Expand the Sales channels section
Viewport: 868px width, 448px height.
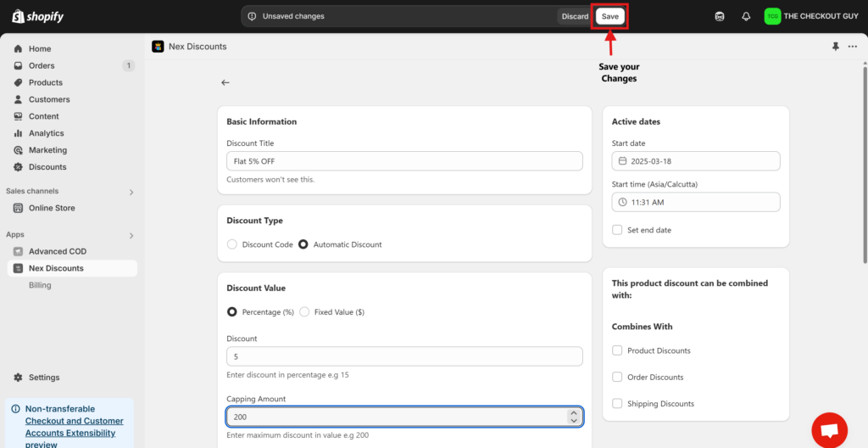tap(131, 192)
